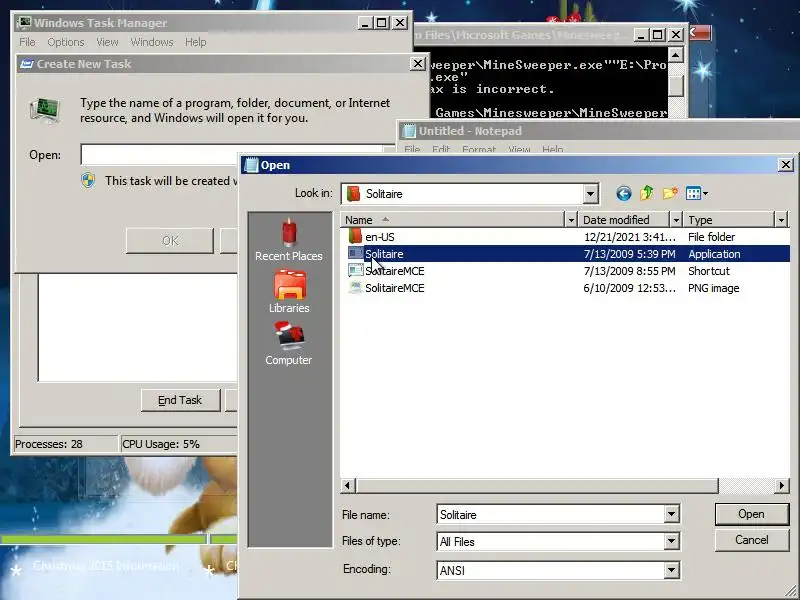Open the Format menu in Notepad
This screenshot has height=600, width=800.
pyautogui.click(x=479, y=149)
